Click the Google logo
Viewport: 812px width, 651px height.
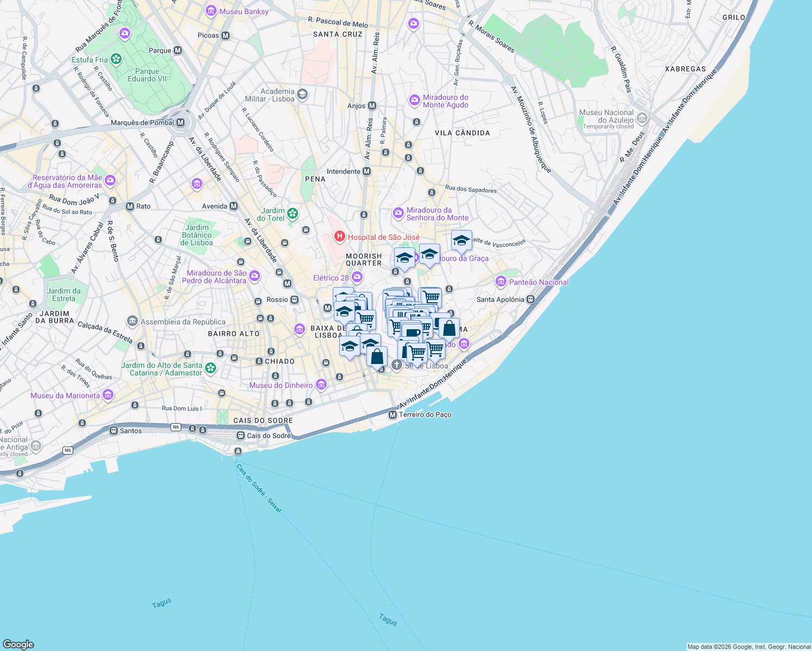pyautogui.click(x=19, y=644)
